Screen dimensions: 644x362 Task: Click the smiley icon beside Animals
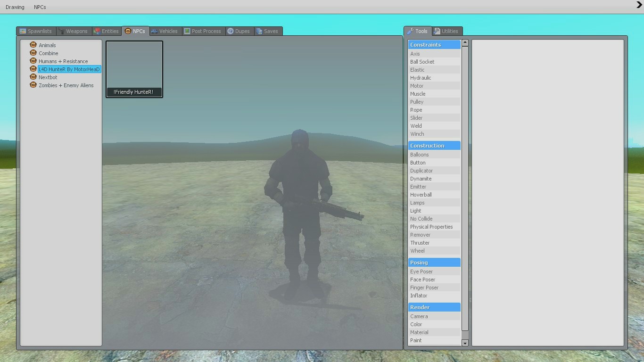[33, 44]
